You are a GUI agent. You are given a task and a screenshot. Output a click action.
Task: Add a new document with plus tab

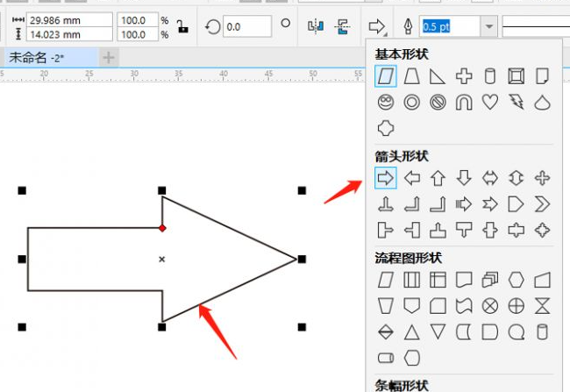pyautogui.click(x=108, y=58)
